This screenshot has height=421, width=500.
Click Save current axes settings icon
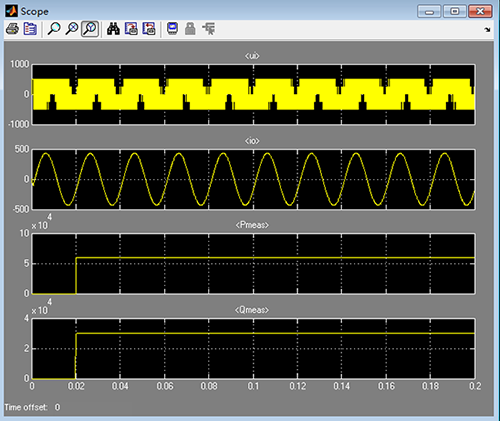(x=131, y=29)
